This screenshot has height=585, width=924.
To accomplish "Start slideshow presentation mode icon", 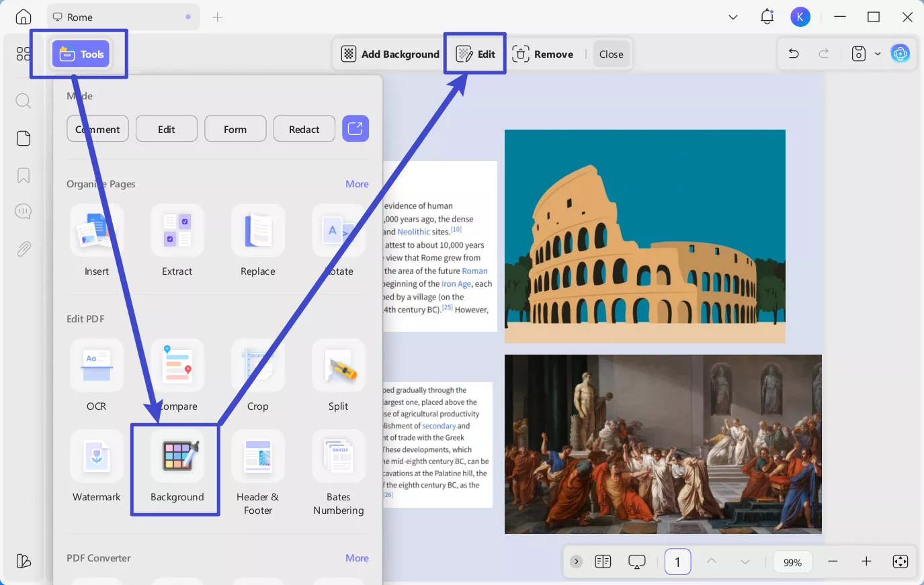I will tap(637, 561).
